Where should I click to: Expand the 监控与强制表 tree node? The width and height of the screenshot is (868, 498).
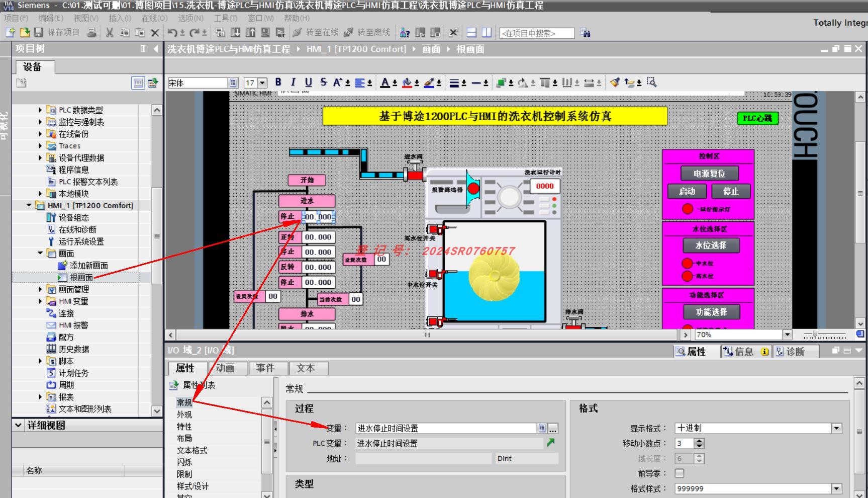pos(40,122)
